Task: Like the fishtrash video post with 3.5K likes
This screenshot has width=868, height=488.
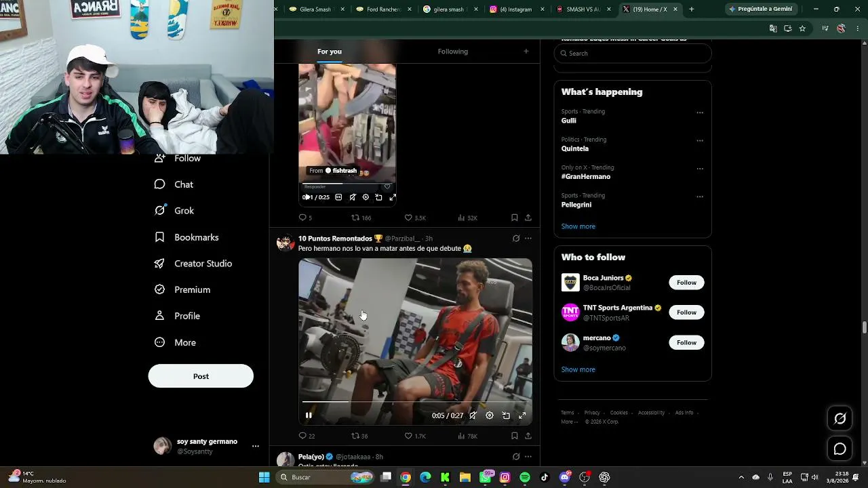Action: click(415, 218)
